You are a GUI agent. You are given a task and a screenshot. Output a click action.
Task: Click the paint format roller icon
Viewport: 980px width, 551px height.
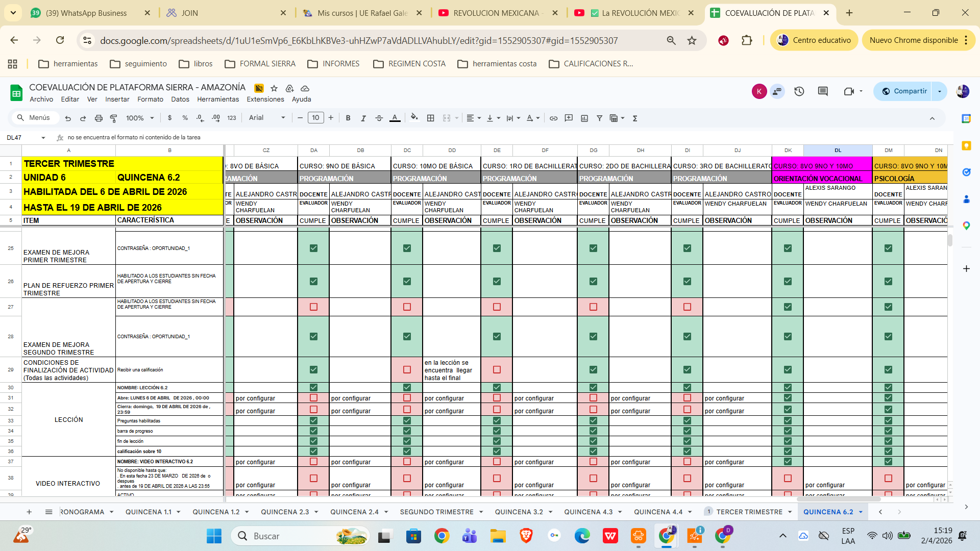point(114,118)
